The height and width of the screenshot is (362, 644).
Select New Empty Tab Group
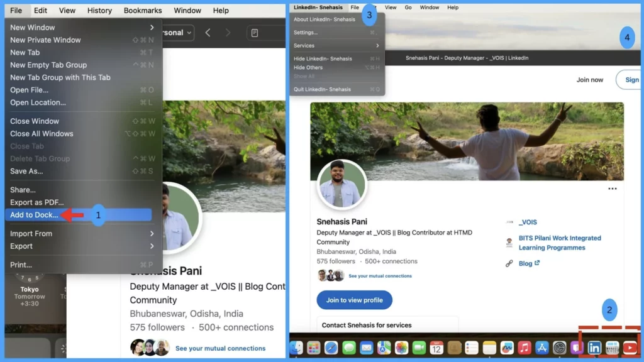click(x=81, y=65)
